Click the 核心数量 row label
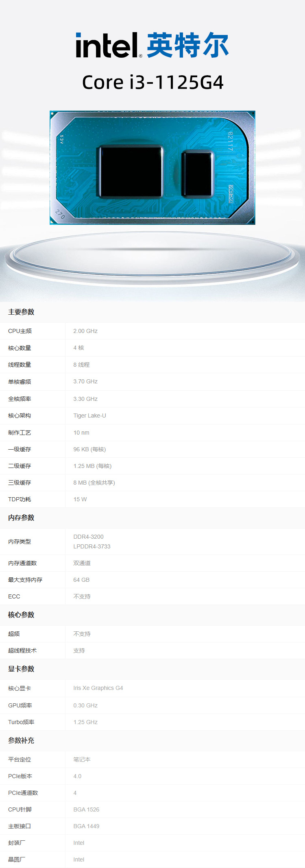 click(20, 348)
